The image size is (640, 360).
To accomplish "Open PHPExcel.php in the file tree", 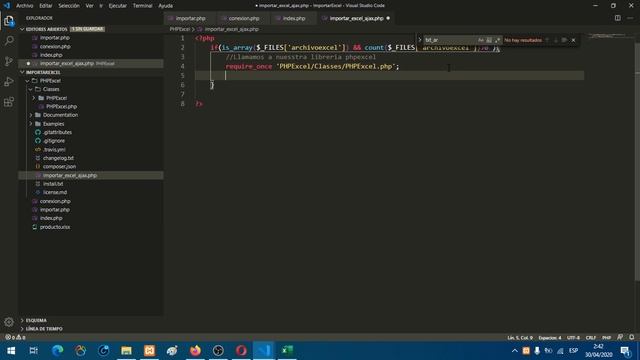I will [61, 107].
